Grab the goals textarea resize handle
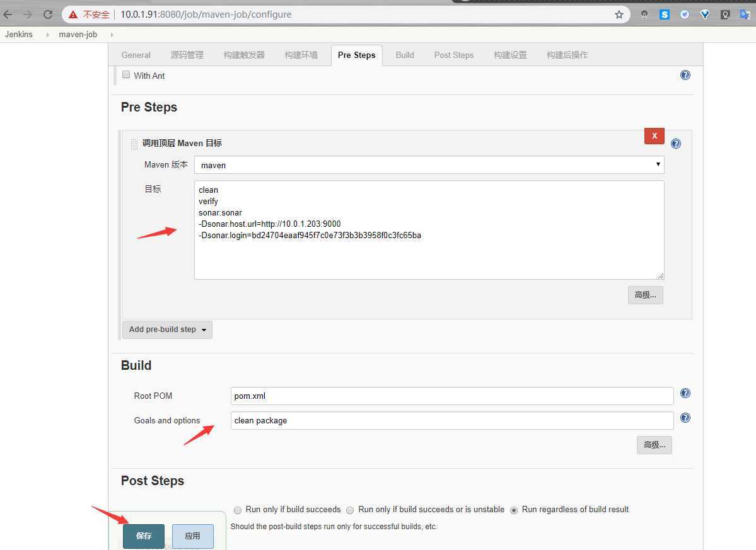 tap(660, 275)
